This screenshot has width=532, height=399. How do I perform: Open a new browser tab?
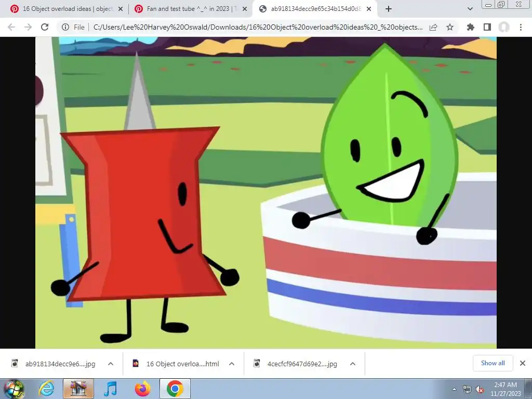389,9
